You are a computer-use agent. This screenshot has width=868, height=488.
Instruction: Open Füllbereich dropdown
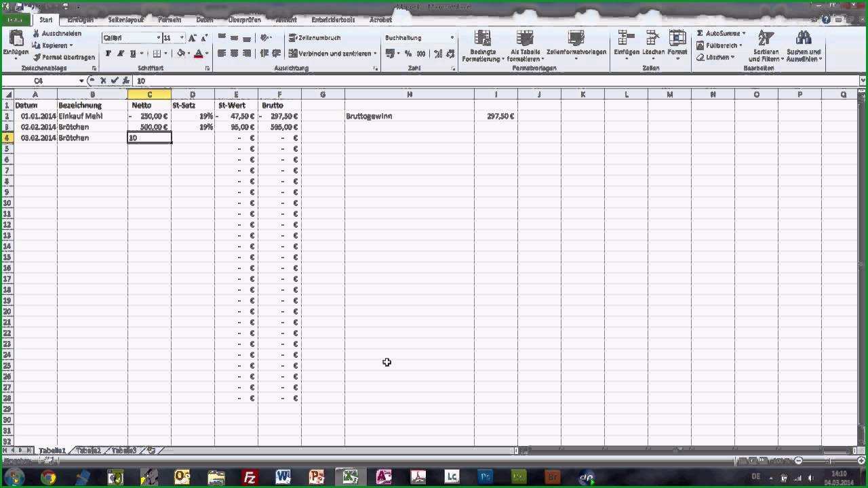pos(719,45)
